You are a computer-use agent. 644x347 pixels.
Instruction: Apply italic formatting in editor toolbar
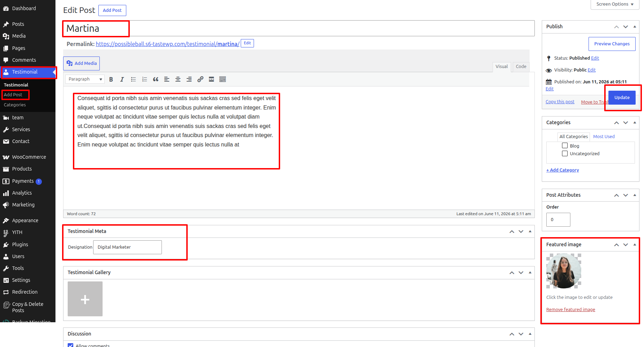tap(122, 79)
